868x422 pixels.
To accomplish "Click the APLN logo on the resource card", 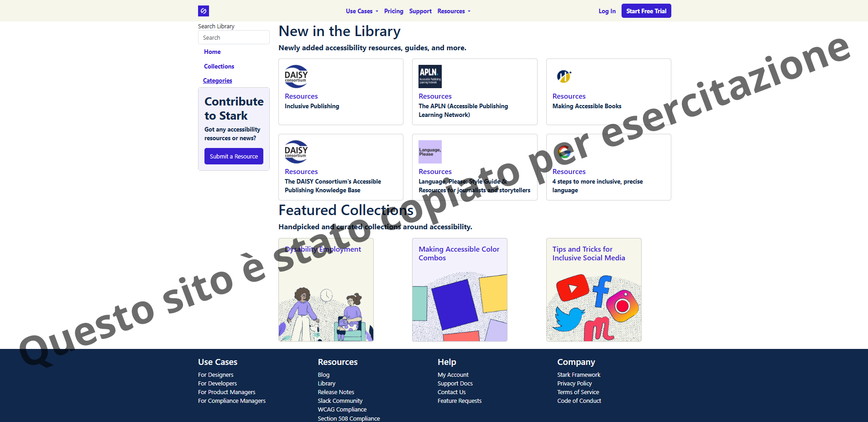I will pyautogui.click(x=430, y=76).
